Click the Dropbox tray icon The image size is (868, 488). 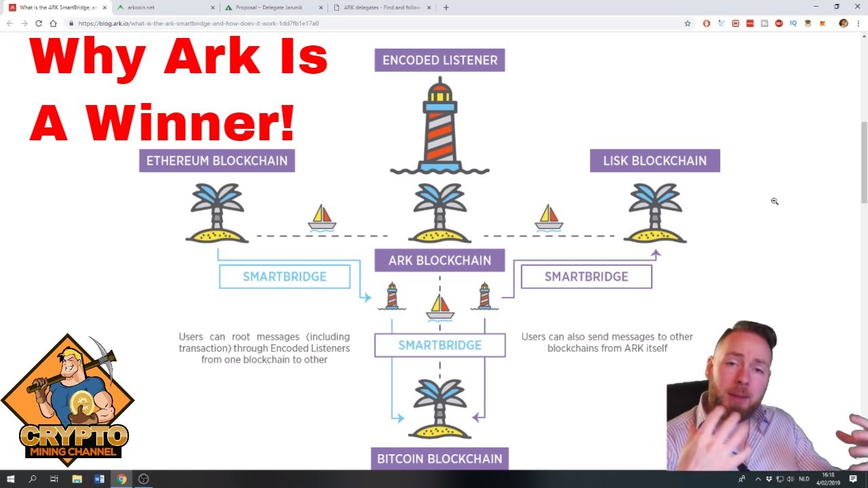pos(769,479)
